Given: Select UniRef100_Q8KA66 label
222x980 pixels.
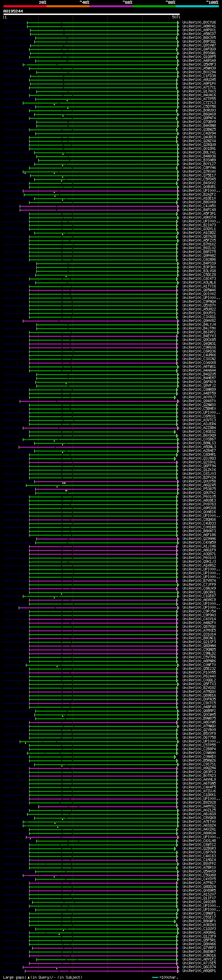Looking at the screenshot, I should click(x=199, y=944).
